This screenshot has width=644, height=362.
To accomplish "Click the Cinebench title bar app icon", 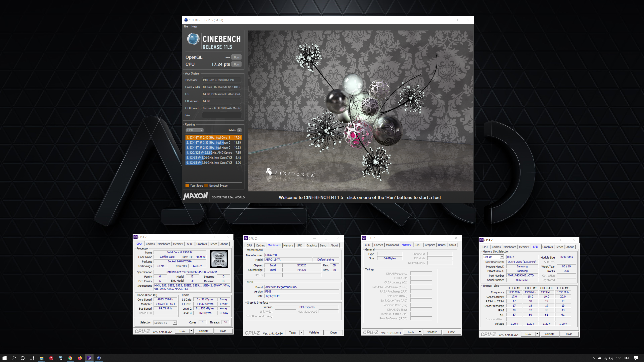I will (x=186, y=20).
